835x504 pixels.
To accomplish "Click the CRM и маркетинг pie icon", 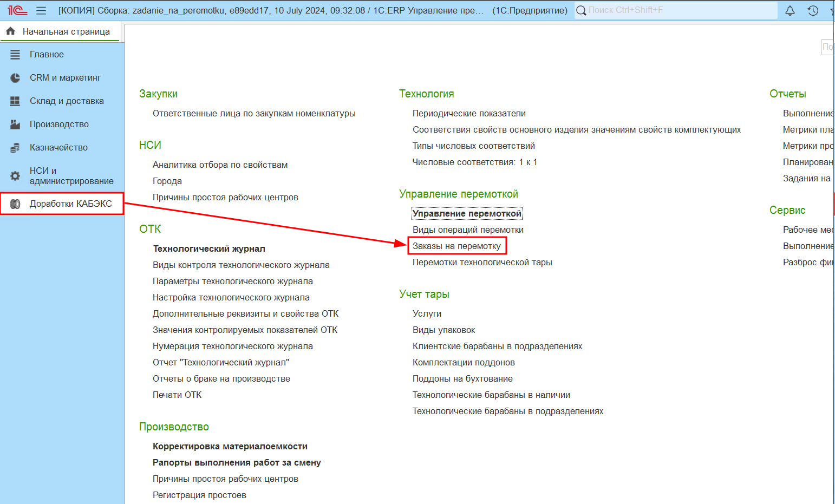I will 15,78.
